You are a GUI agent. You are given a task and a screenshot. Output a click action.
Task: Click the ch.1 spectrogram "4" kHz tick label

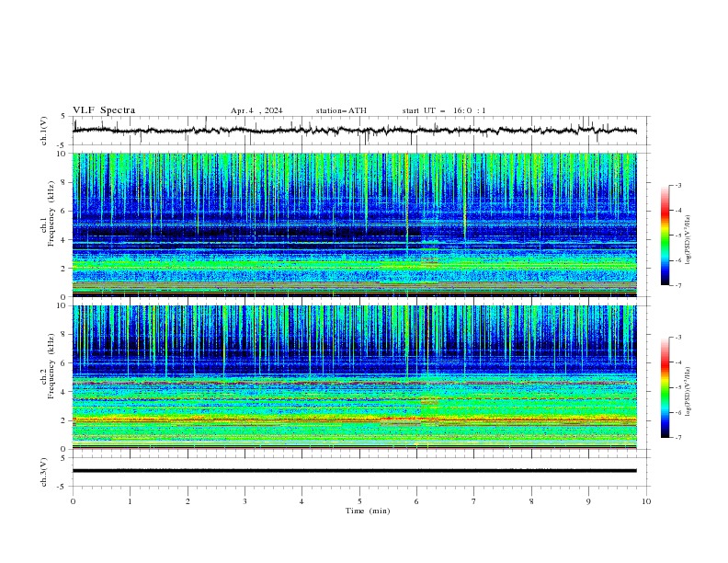pos(63,240)
